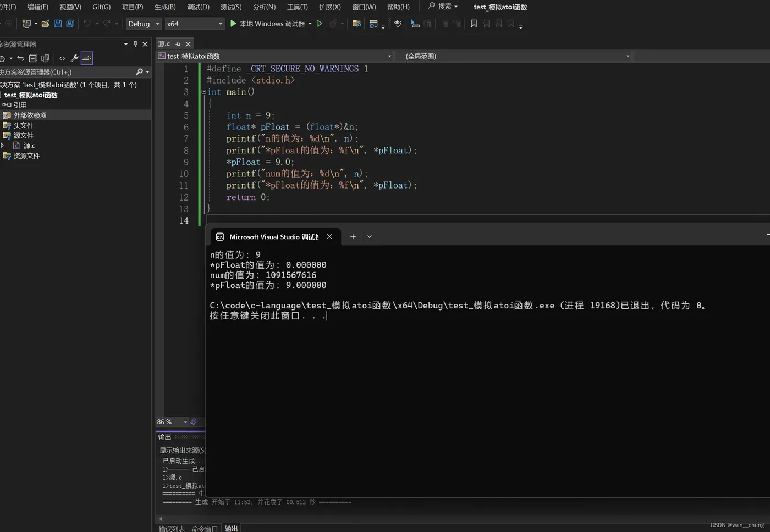
Task: Open the console tab list chevron
Action: pos(370,236)
